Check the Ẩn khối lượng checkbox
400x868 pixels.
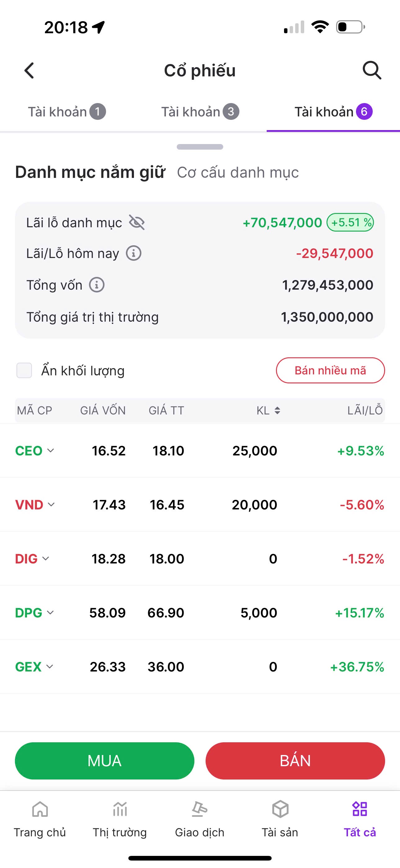tap(24, 370)
